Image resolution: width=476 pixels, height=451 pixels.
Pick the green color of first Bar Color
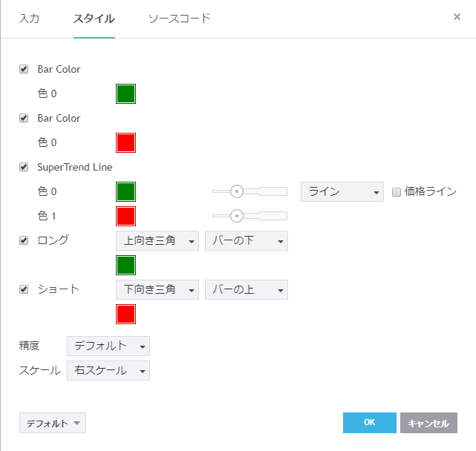point(125,93)
